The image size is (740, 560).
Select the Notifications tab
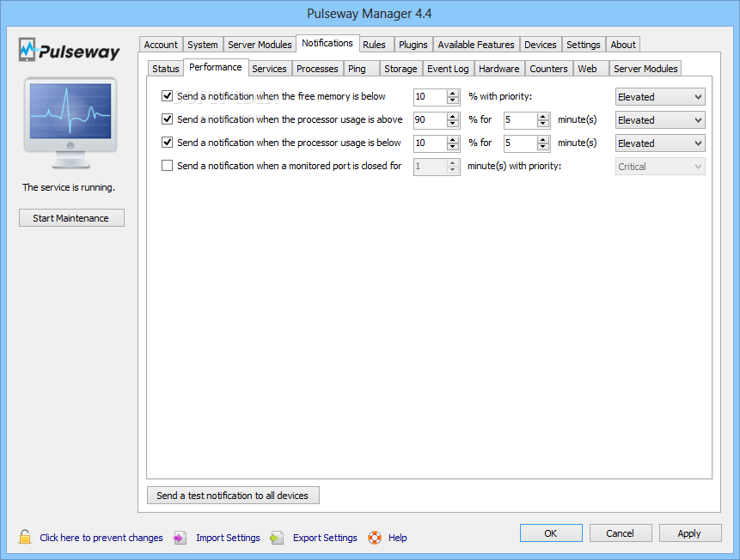(327, 43)
